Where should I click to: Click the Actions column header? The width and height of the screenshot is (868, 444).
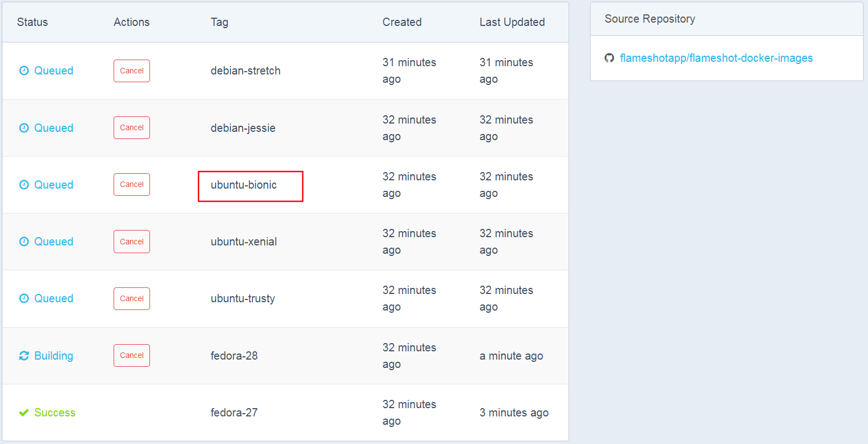(132, 22)
